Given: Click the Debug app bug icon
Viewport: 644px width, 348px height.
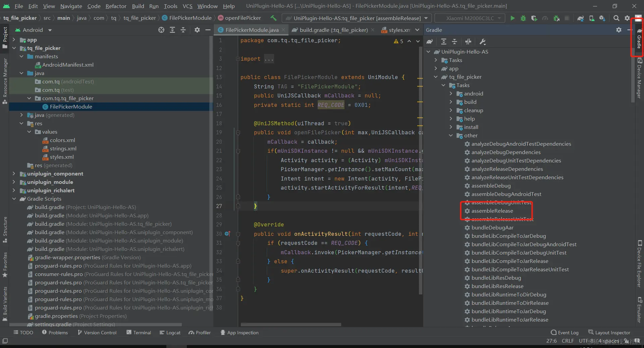Looking at the screenshot, I should [523, 18].
